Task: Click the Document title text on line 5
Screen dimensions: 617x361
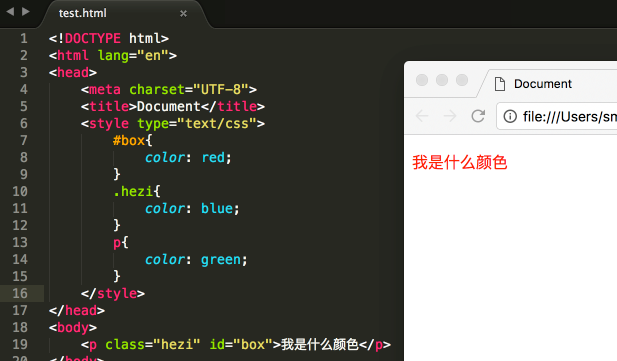Action: coord(169,107)
